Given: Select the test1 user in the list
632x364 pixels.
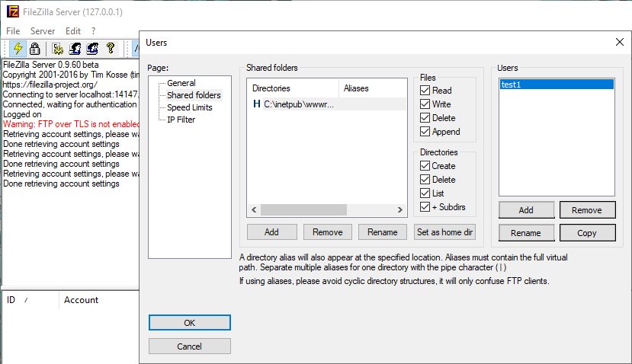Looking at the screenshot, I should (x=557, y=85).
